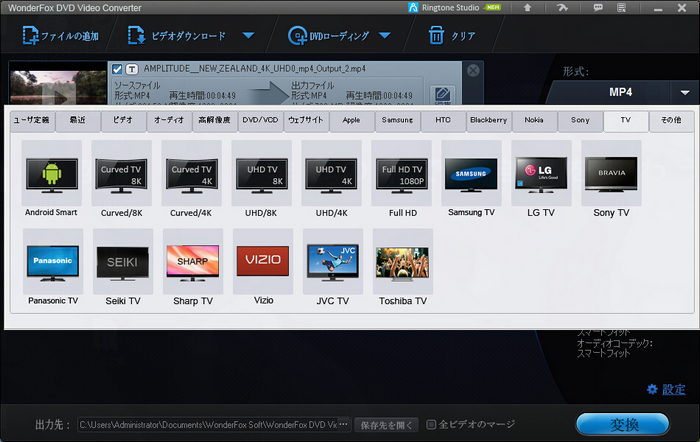Remove the AMPLITUDE file with X button
700x442 pixels.
coord(473,70)
